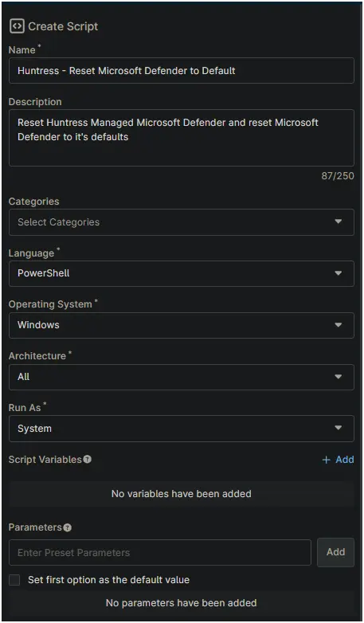This screenshot has width=364, height=623.
Task: Open the Categories dropdown arrow
Action: (339, 221)
